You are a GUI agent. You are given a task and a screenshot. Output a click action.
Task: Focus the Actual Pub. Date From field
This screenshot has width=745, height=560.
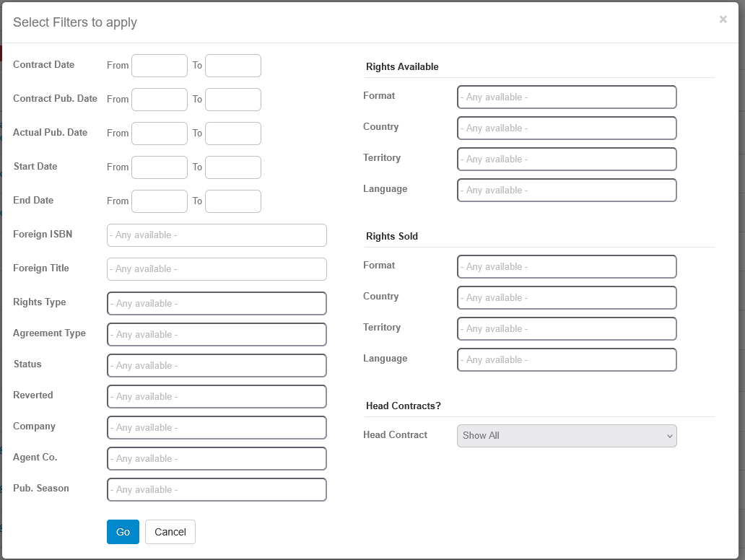pyautogui.click(x=160, y=134)
